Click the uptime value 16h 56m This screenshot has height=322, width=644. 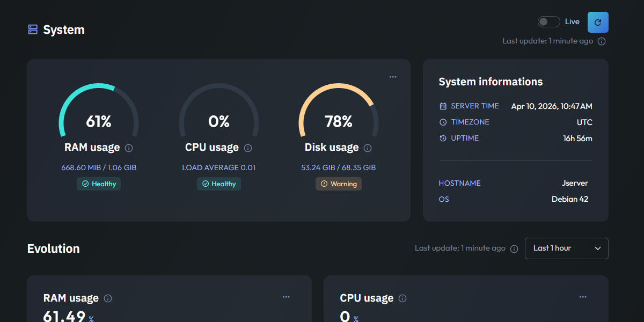click(577, 138)
